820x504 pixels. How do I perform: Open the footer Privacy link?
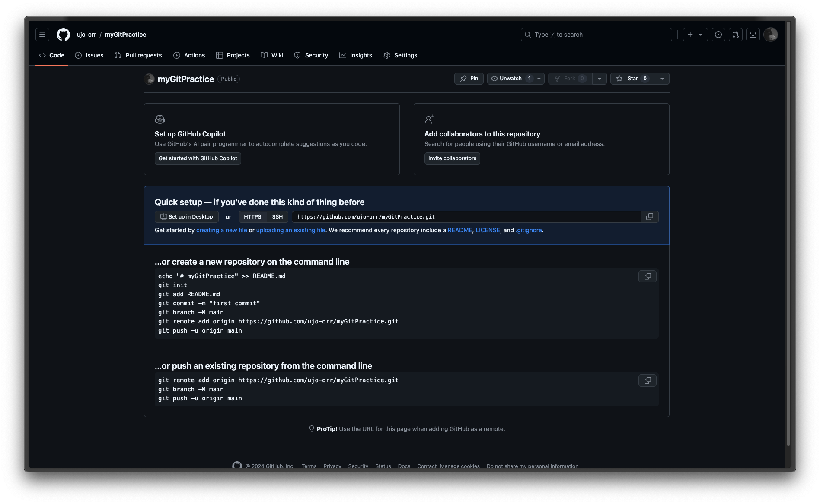(332, 466)
